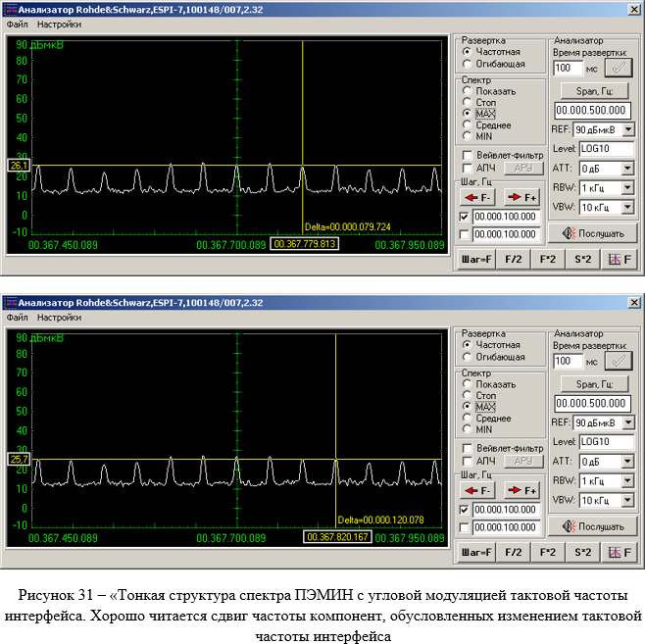Select Частотная sweep radio in top window
Viewport: 645px width, 644px height.
click(467, 52)
